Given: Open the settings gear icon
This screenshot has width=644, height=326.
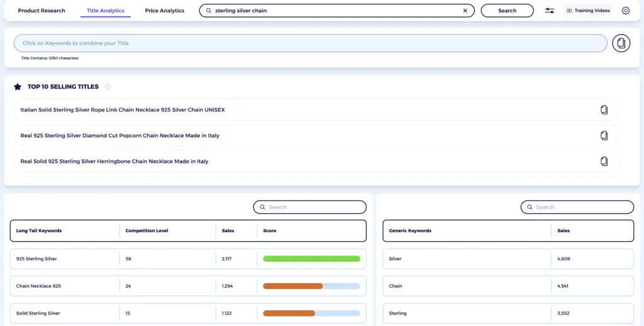Looking at the screenshot, I should pyautogui.click(x=626, y=11).
